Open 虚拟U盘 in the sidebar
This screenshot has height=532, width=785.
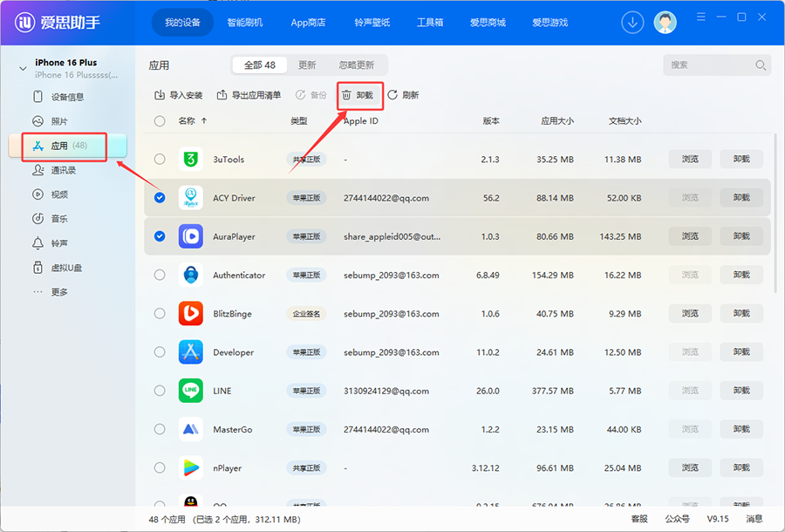point(67,268)
